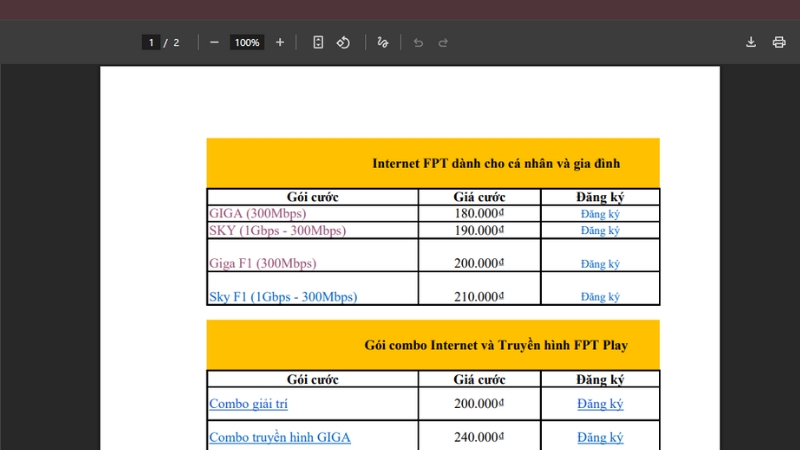Click Đăng ký for Giga F1 plan
The width and height of the screenshot is (800, 450).
tap(600, 264)
